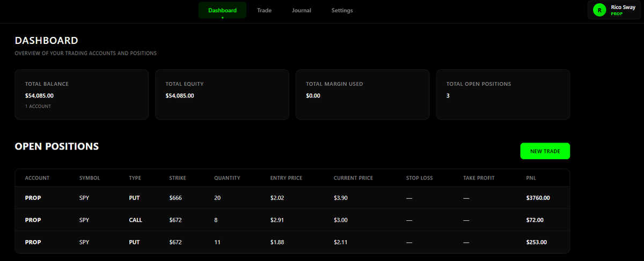Click PUT type in the $666 row
Screen dimensions: 644x261
pyautogui.click(x=134, y=198)
